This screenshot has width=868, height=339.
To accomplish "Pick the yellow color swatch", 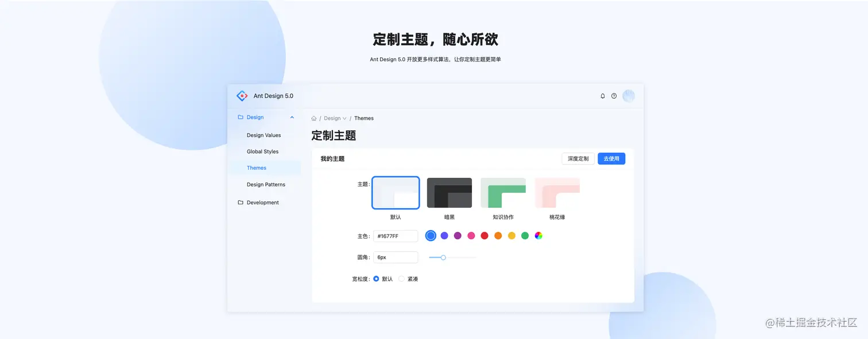I will [x=511, y=236].
